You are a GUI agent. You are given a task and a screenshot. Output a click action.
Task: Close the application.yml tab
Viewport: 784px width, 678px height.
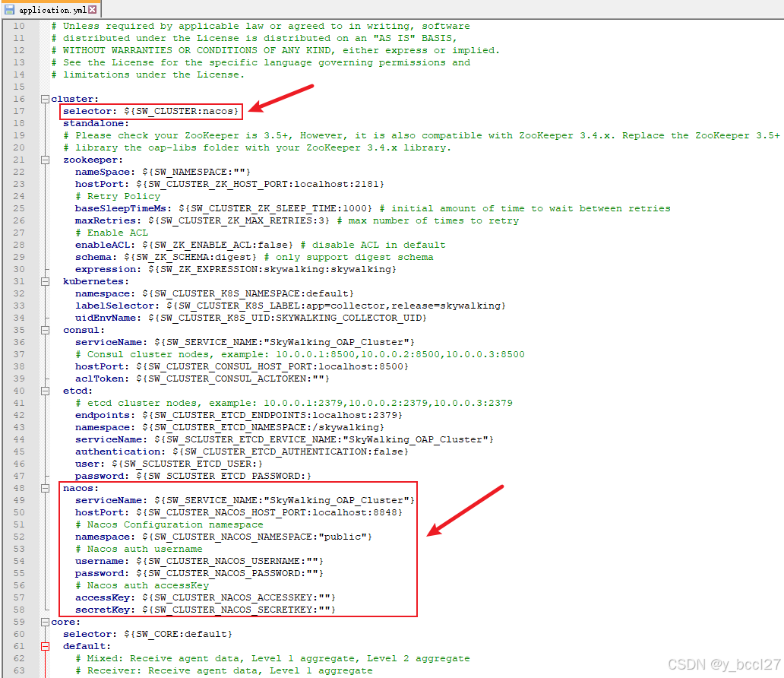coord(92,10)
